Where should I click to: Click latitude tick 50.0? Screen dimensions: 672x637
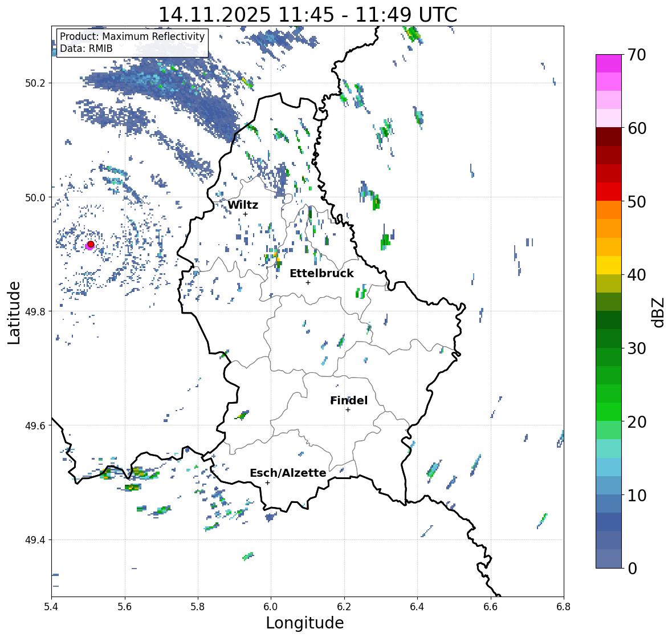35,198
